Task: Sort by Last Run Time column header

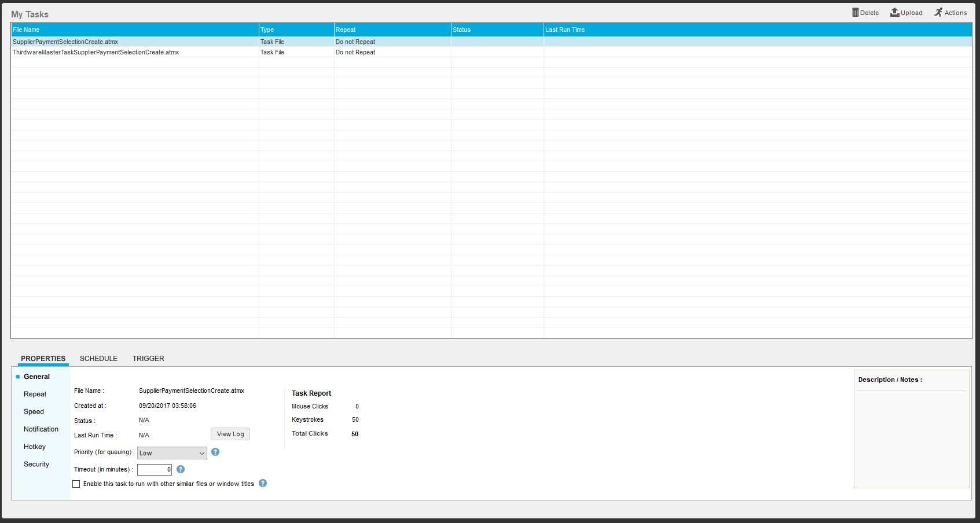Action: point(758,30)
